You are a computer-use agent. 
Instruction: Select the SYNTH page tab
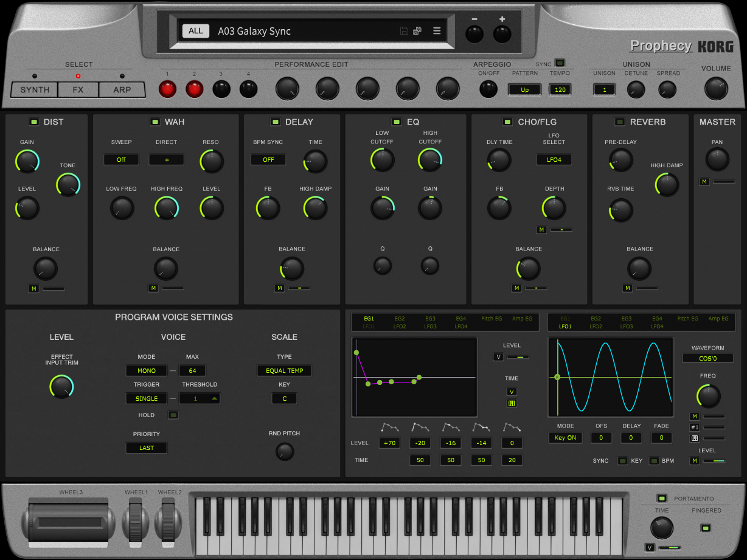click(35, 90)
